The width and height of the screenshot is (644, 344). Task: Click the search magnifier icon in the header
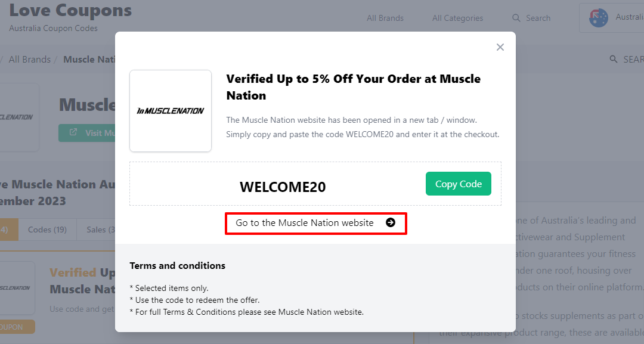516,18
